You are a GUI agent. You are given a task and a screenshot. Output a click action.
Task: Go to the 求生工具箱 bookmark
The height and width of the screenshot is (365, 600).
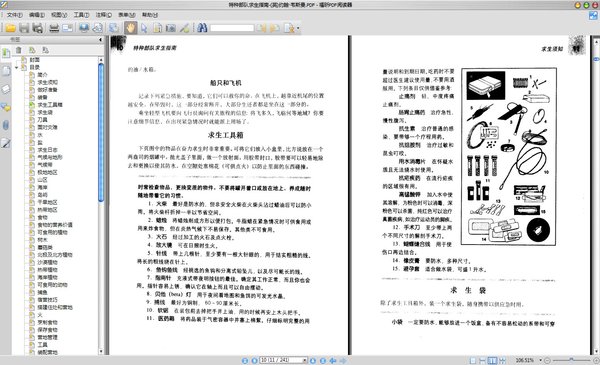[x=50, y=104]
